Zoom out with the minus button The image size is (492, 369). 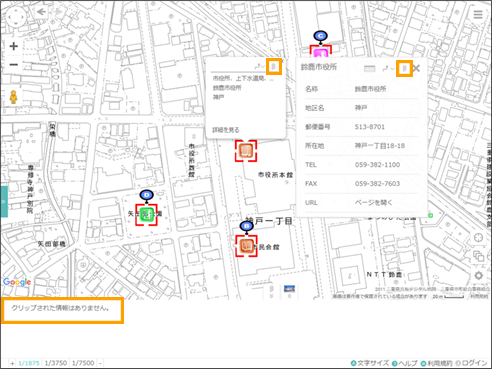point(14,64)
